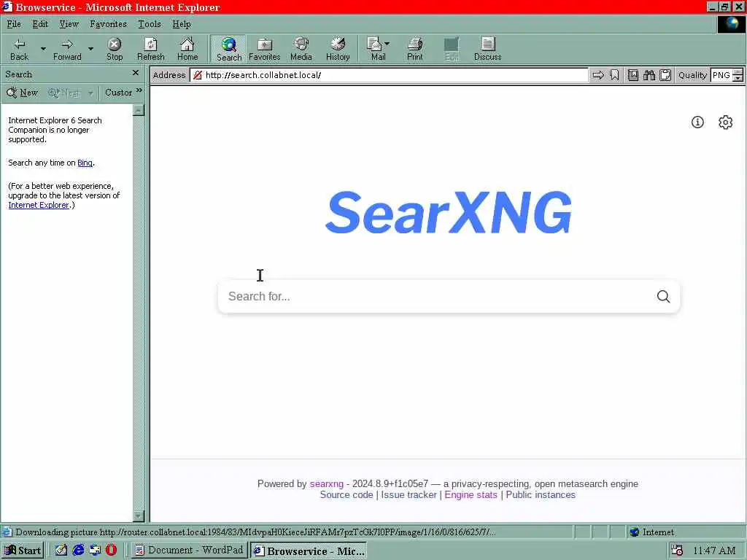Switch to Document - WordPad taskbar button

[x=189, y=551]
